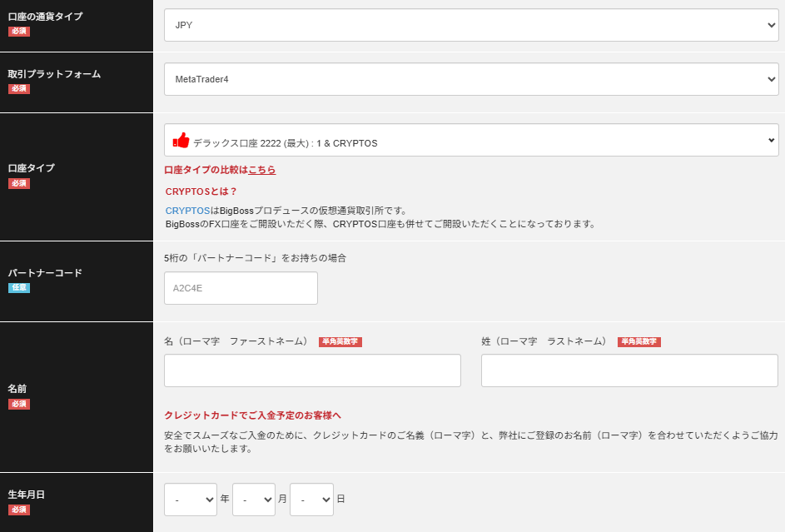
Task: Click the 5桁の「パートナーコード」をお持ちの場合 text
Action: (256, 258)
